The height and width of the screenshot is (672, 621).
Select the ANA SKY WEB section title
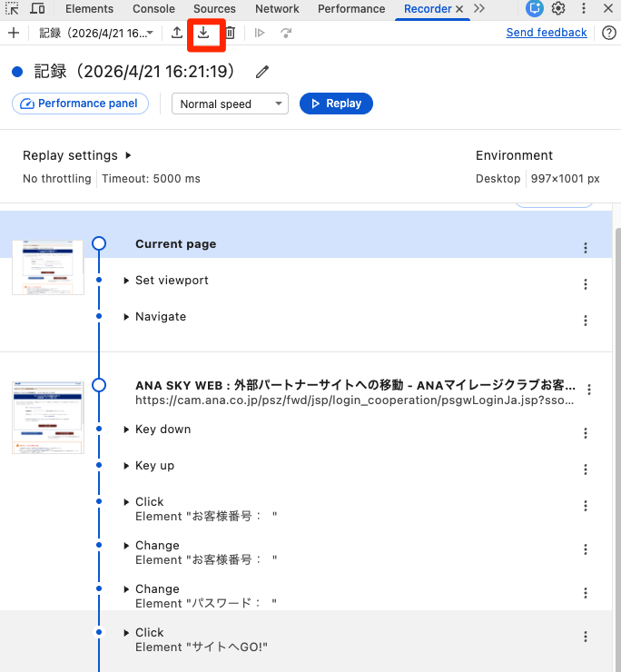tap(355, 385)
